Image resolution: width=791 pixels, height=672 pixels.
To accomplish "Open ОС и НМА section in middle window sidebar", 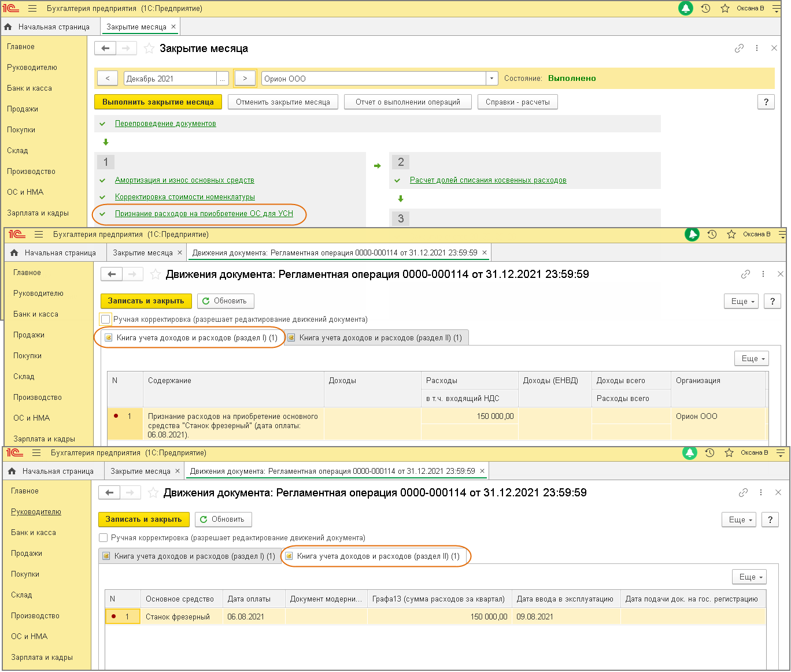I will [x=32, y=418].
